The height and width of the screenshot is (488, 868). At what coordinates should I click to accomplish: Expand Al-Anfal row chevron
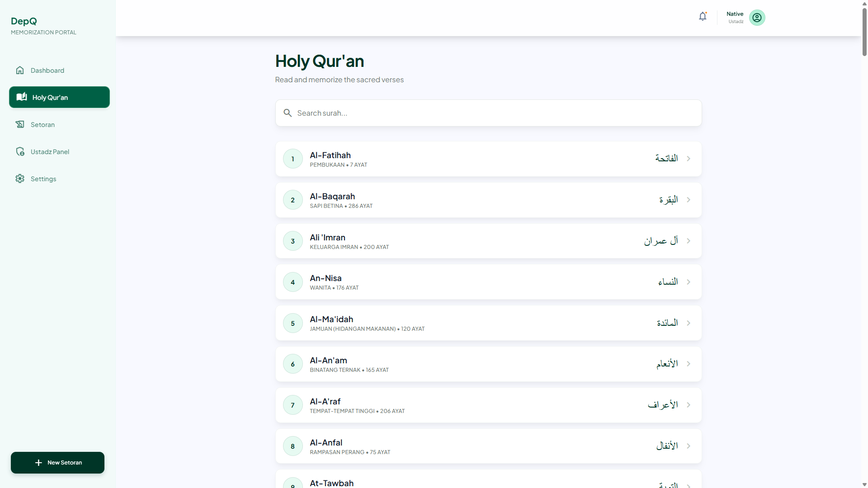coord(689,446)
